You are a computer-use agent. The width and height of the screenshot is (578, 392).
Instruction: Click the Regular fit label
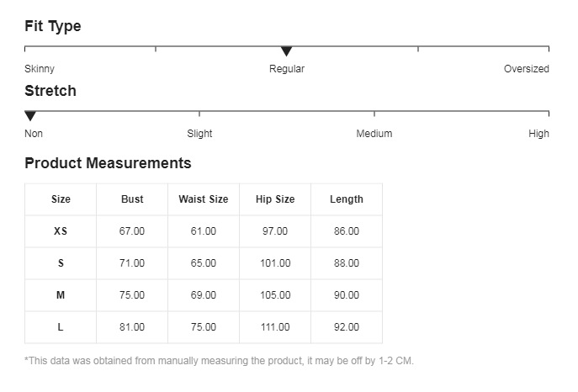[x=287, y=69]
